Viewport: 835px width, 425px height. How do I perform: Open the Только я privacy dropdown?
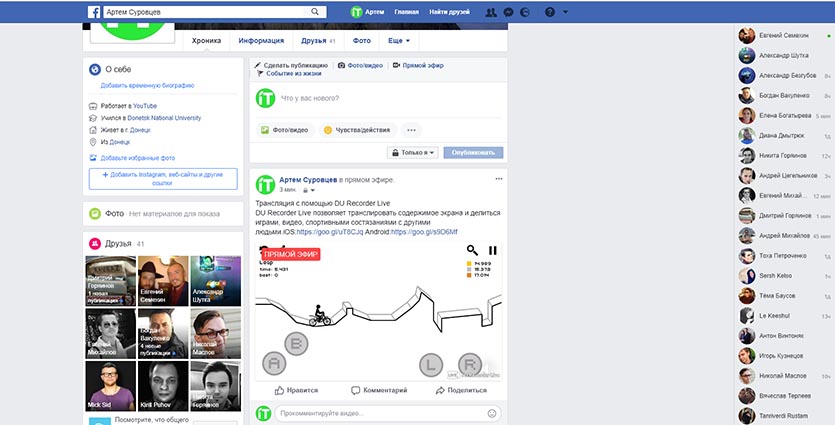tap(413, 152)
